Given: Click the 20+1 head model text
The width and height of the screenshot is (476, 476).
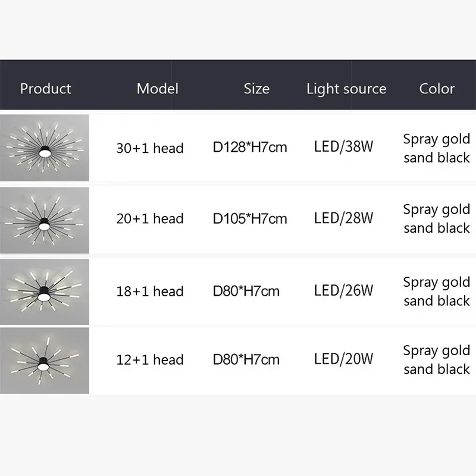Looking at the screenshot, I should 150,218.
